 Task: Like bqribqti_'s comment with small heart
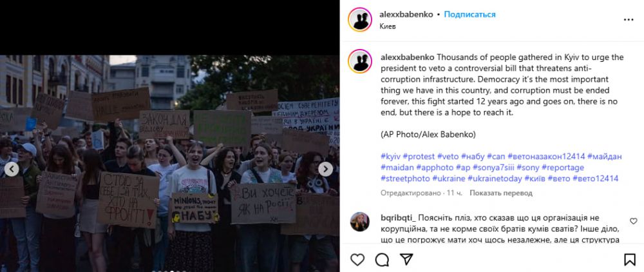coord(633,221)
